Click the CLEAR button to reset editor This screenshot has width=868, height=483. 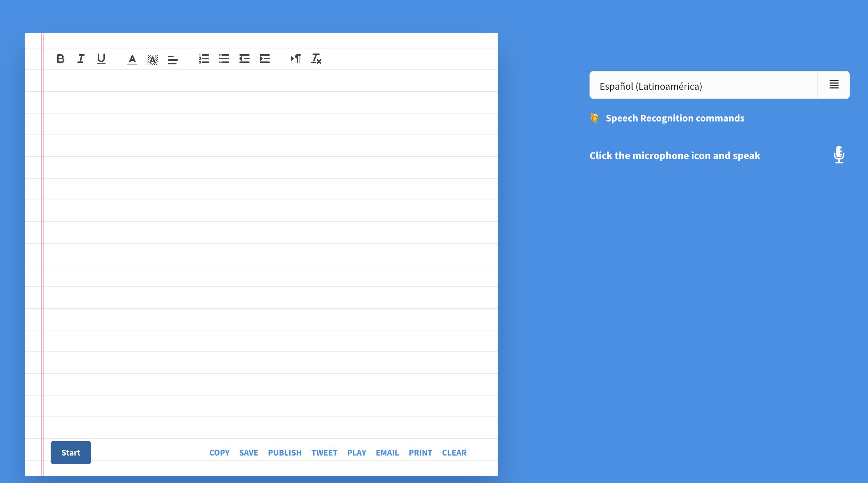point(454,452)
